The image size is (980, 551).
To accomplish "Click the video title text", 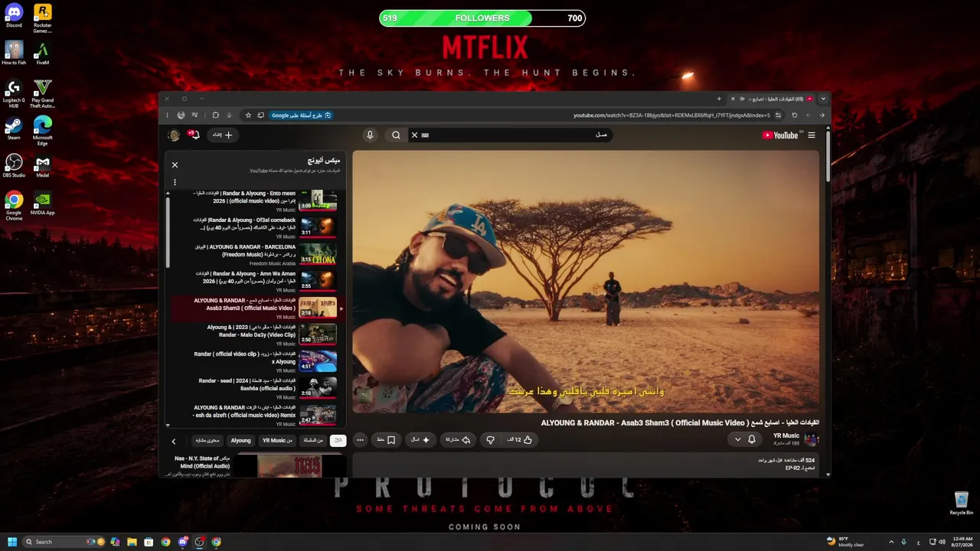I will click(680, 423).
